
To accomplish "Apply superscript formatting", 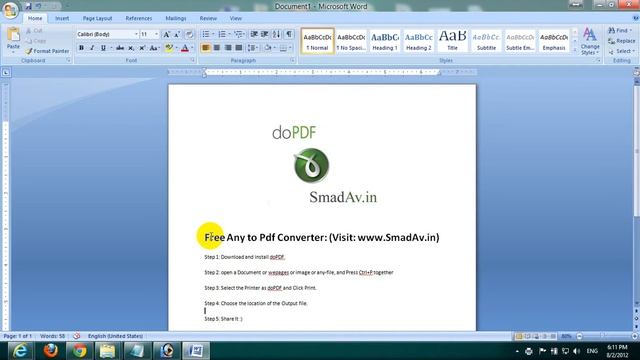I will click(x=142, y=48).
